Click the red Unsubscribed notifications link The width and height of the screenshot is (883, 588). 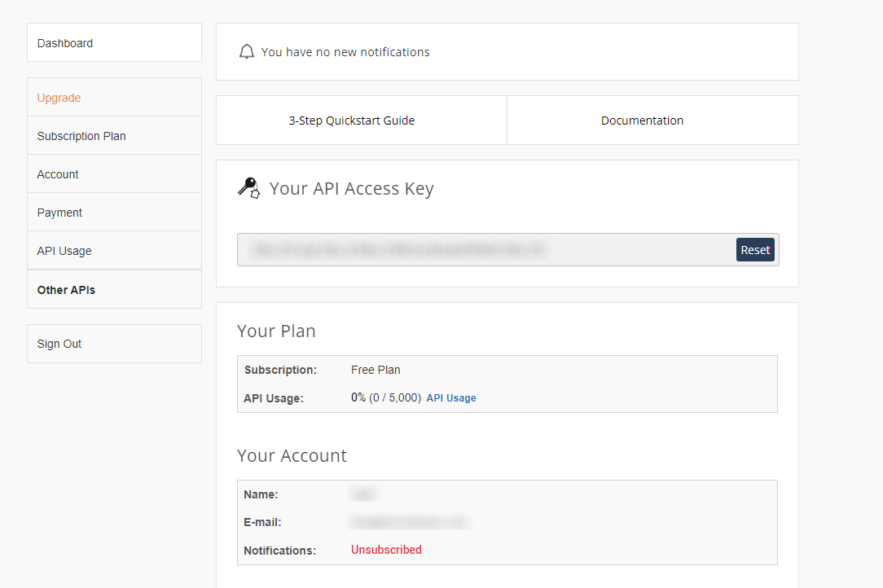(x=386, y=550)
